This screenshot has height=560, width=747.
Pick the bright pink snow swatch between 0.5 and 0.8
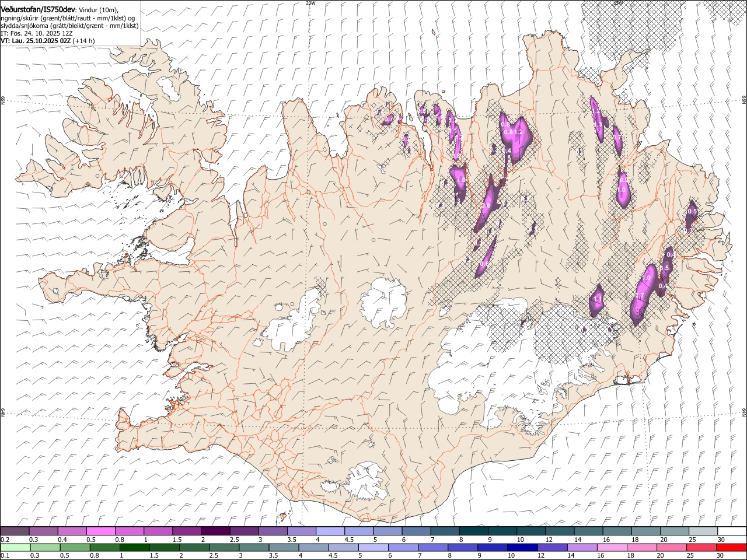pyautogui.click(x=101, y=531)
